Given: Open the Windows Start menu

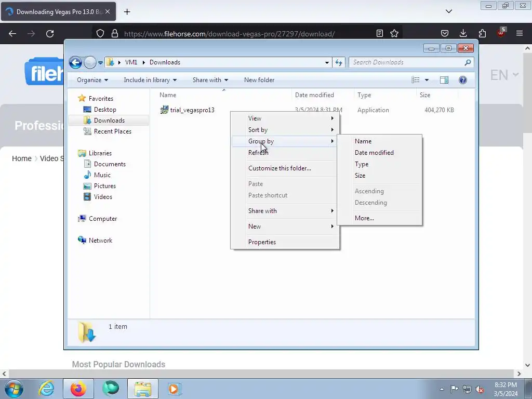Looking at the screenshot, I should click(14, 389).
